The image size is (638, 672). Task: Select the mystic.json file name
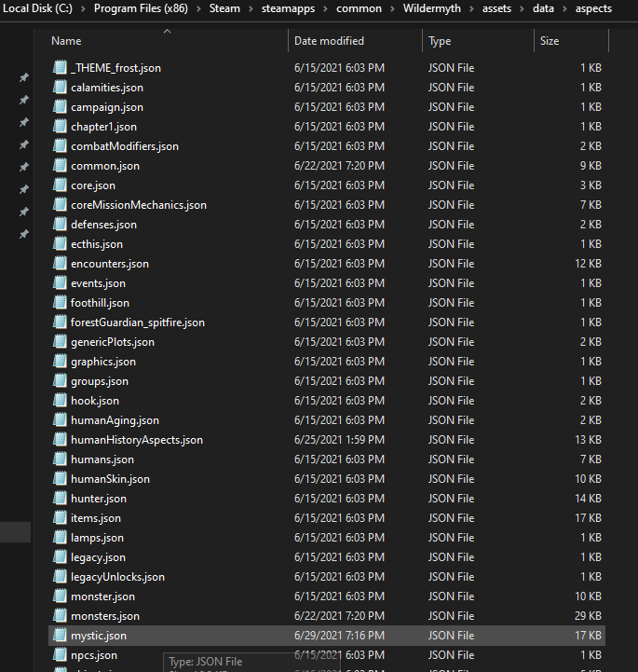99,636
